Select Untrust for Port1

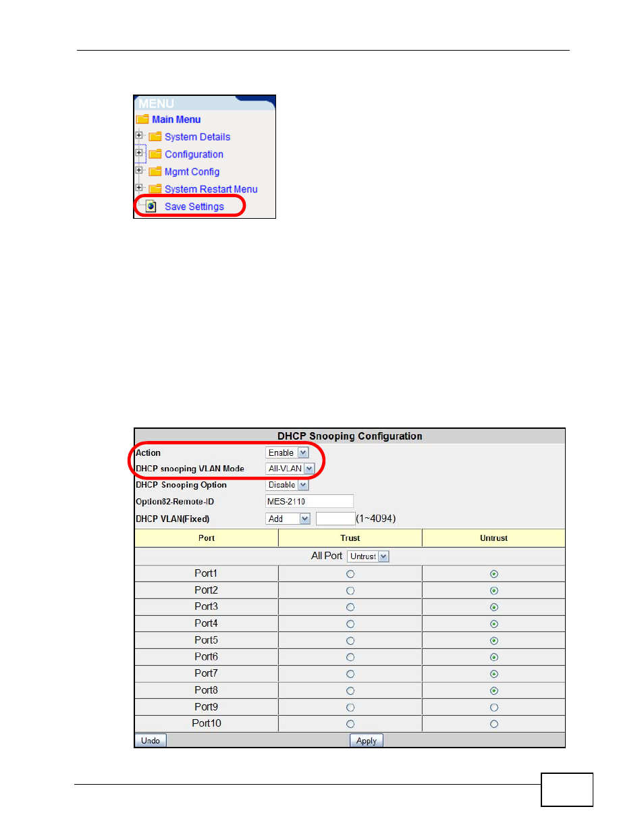tap(494, 574)
